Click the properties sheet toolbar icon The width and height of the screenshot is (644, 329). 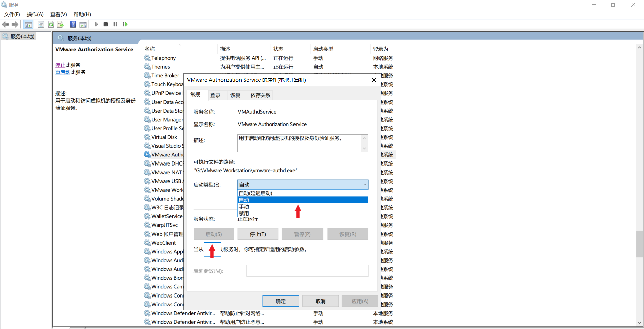(x=41, y=24)
